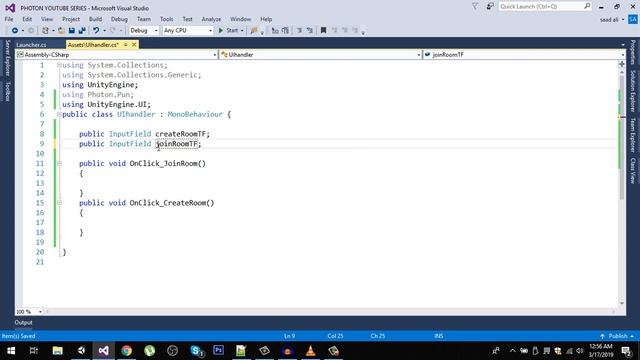Open the Edit menu
This screenshot has width=640, height=360.
click(x=27, y=19)
